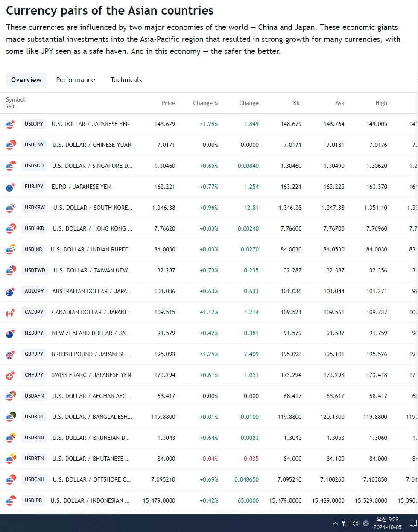Click the USDHKD flag pair icon
The image size is (418, 532).
(x=11, y=228)
